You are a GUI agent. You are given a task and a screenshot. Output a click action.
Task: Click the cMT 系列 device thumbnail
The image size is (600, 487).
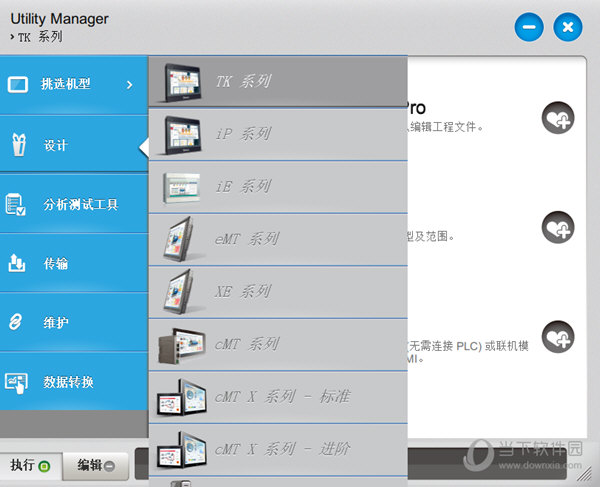click(182, 346)
